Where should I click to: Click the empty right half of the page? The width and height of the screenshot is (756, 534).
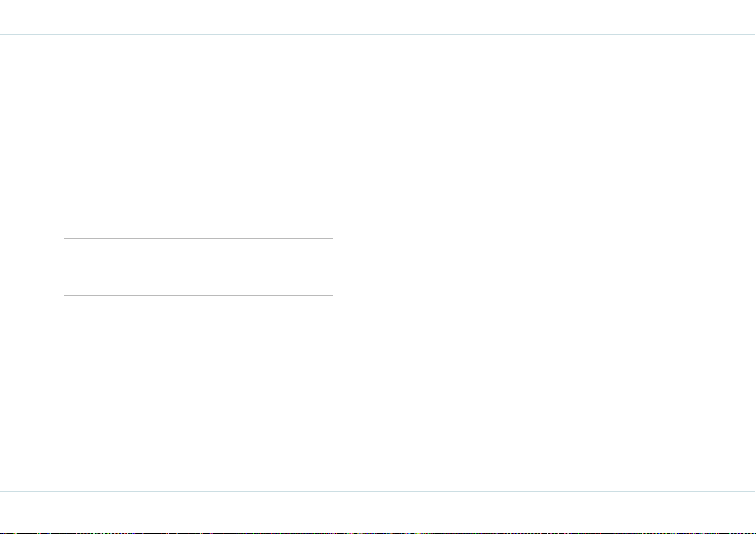545,263
